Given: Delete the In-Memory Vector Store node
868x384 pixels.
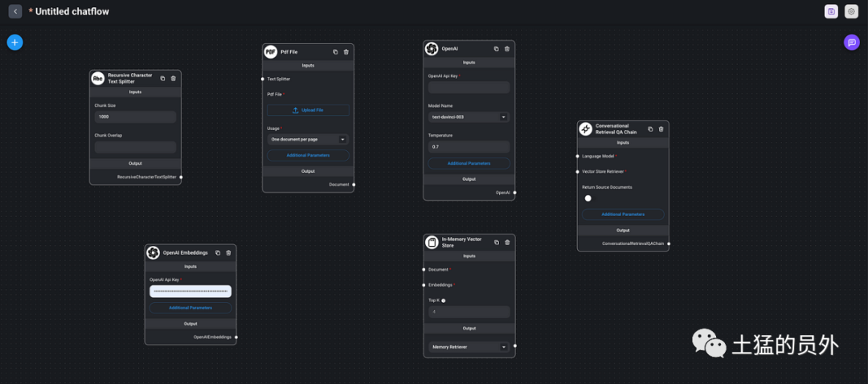Looking at the screenshot, I should coord(507,243).
